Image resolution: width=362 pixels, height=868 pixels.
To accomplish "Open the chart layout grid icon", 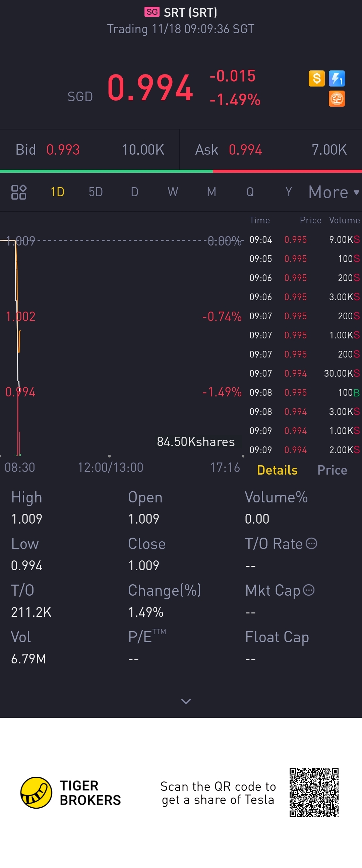I will (x=19, y=192).
